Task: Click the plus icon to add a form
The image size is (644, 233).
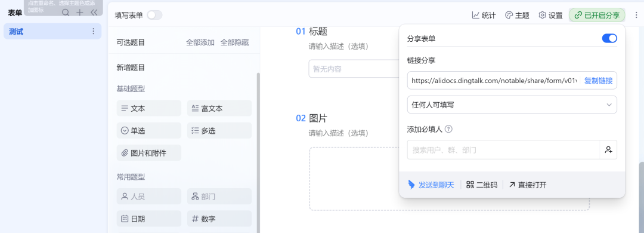Action: (80, 13)
